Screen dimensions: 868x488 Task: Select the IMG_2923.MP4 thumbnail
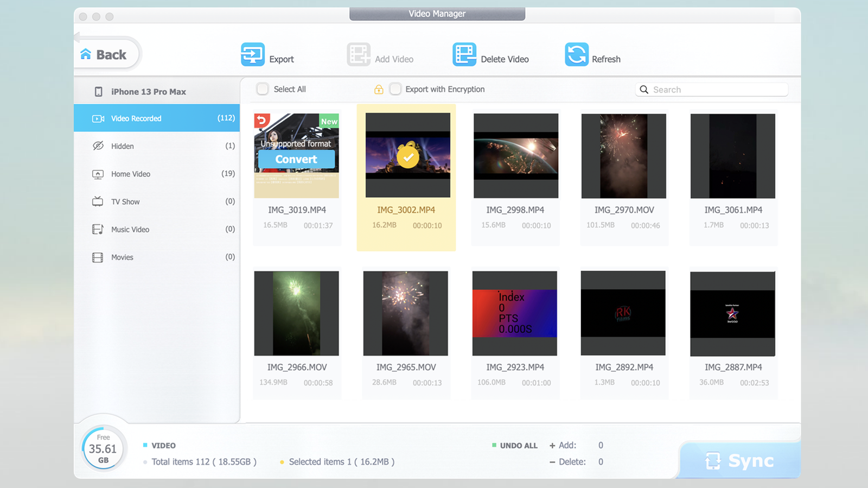(515, 313)
